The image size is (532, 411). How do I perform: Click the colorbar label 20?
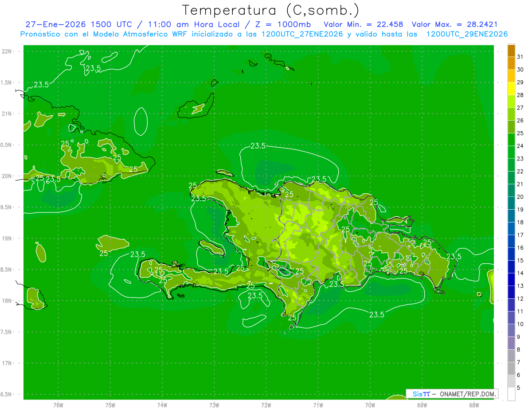point(520,197)
